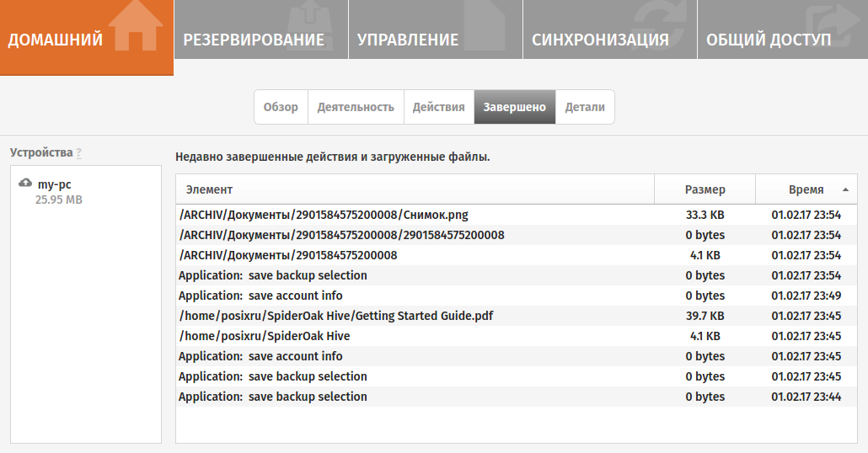Toggle the sort arrow in Время column

point(845,189)
